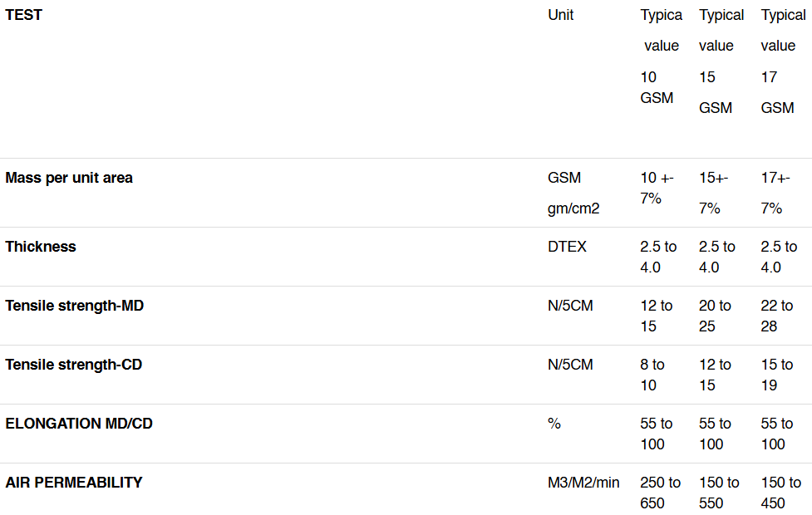The width and height of the screenshot is (812, 515).
Task: Click the percent unit cell for elongation
Action: point(554,424)
